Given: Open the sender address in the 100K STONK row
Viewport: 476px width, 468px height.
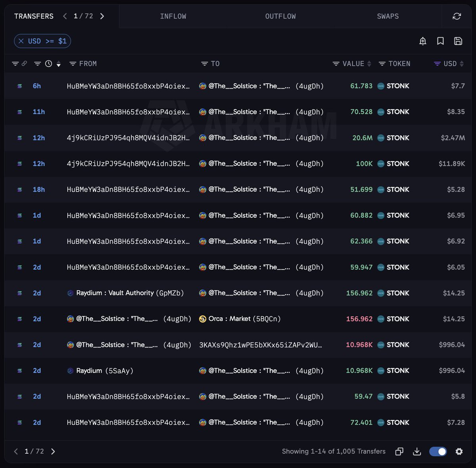Looking at the screenshot, I should [128, 164].
